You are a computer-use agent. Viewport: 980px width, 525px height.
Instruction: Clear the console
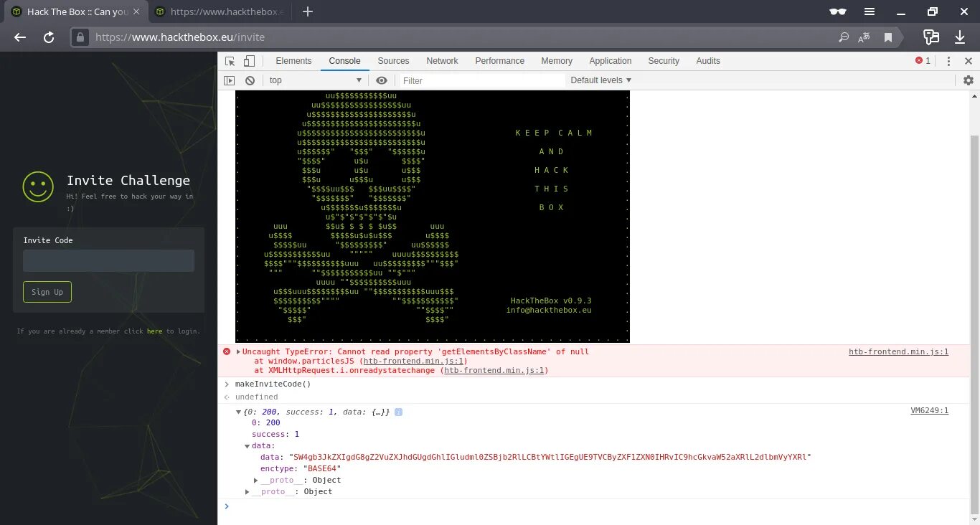[x=250, y=80]
